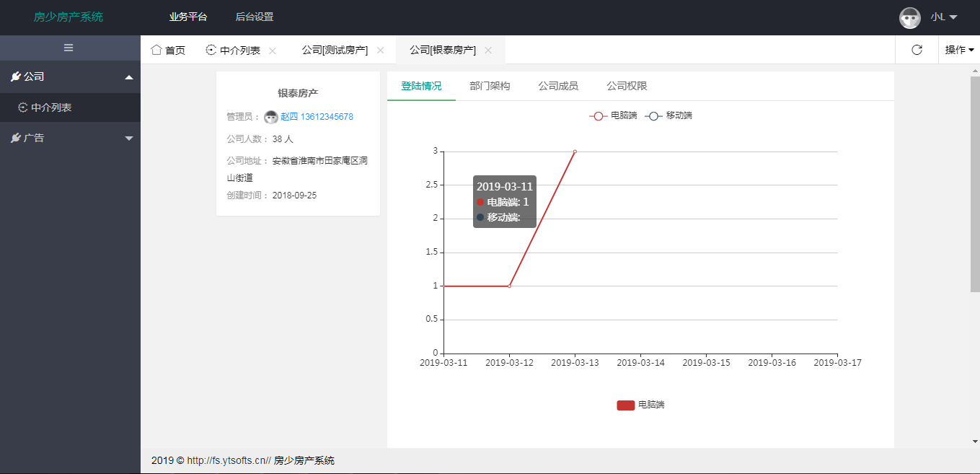Open the 操作 dropdown menu

[x=959, y=50]
